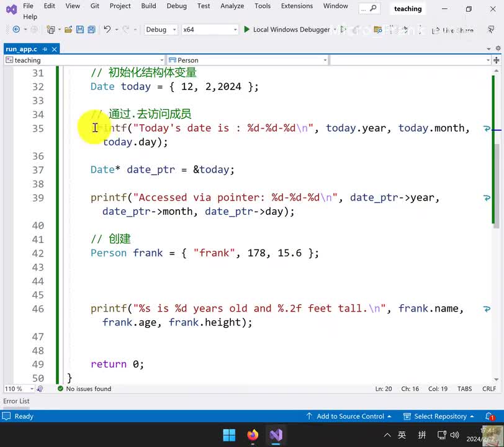
Task: Open the x64 platform dropdown
Action: pyautogui.click(x=210, y=30)
